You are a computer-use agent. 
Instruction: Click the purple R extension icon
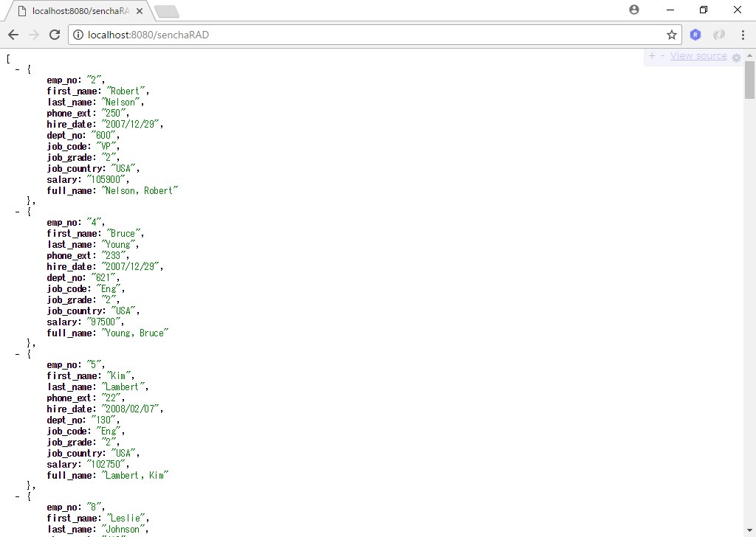tap(695, 34)
